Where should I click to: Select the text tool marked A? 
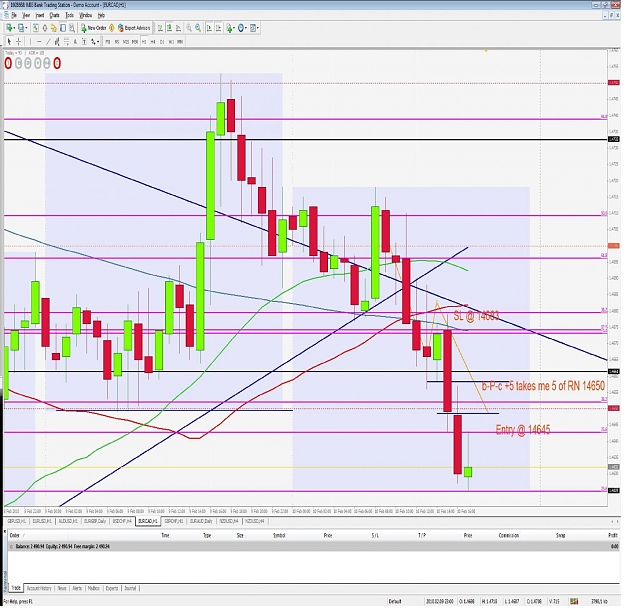pyautogui.click(x=75, y=41)
